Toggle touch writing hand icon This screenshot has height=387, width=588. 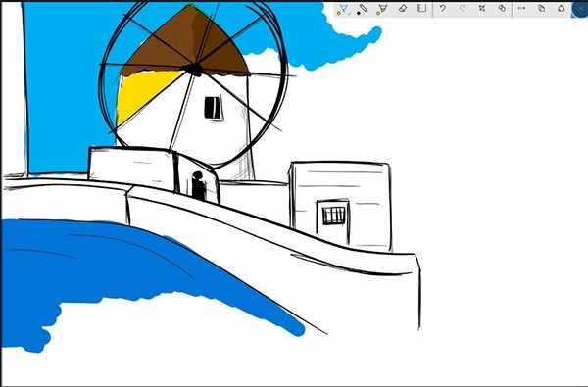[502, 8]
